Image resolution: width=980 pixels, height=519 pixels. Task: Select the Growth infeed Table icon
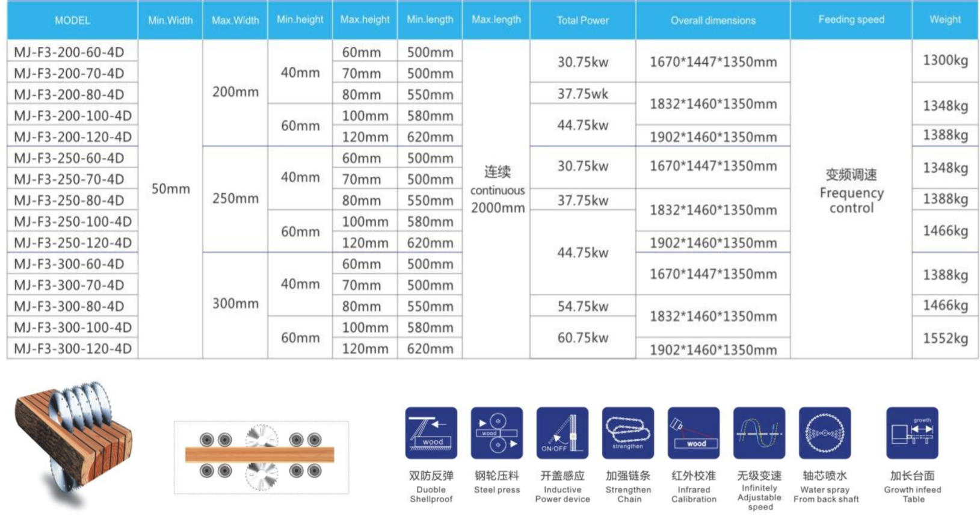[912, 433]
